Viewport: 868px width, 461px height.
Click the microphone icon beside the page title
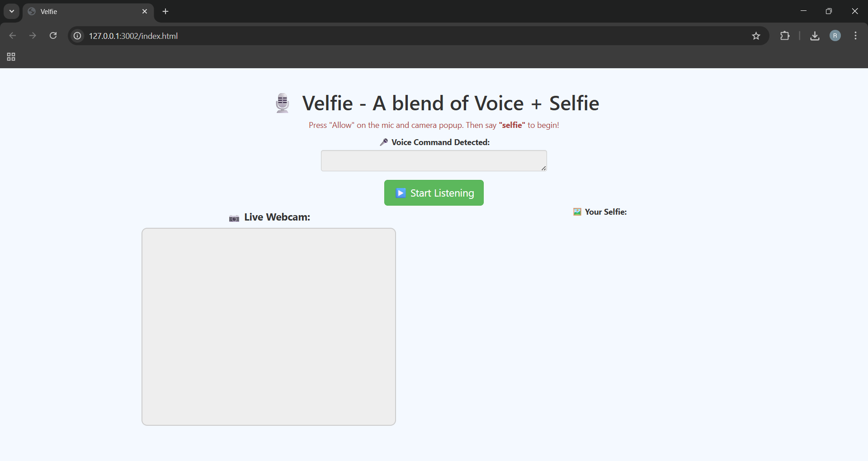click(x=282, y=103)
